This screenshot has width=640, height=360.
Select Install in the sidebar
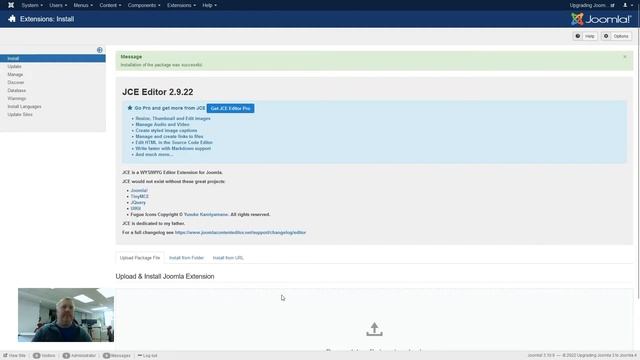(53, 58)
